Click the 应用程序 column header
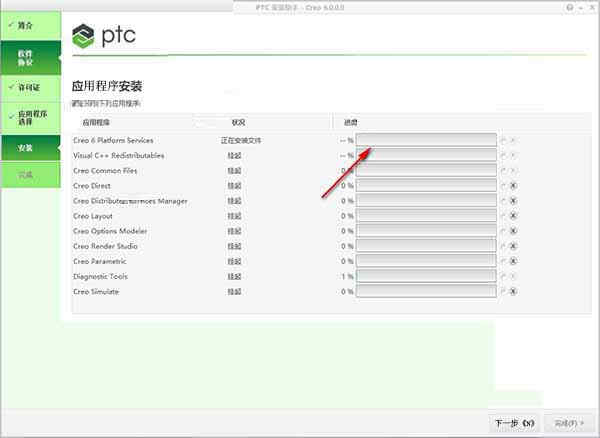 96,122
